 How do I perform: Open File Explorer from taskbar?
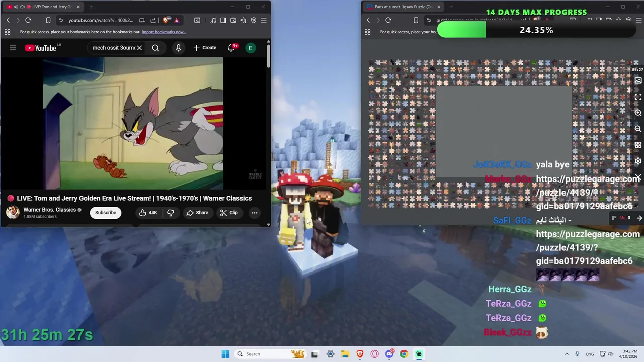click(345, 354)
